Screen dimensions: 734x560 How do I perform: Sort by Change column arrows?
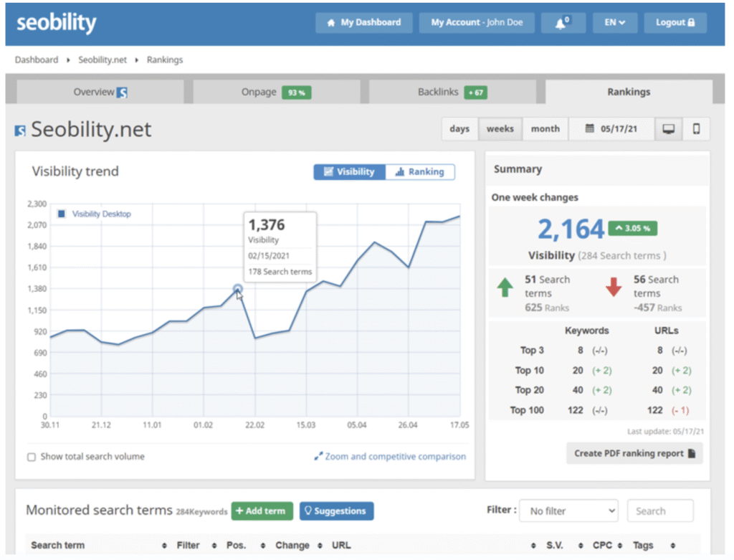[320, 546]
